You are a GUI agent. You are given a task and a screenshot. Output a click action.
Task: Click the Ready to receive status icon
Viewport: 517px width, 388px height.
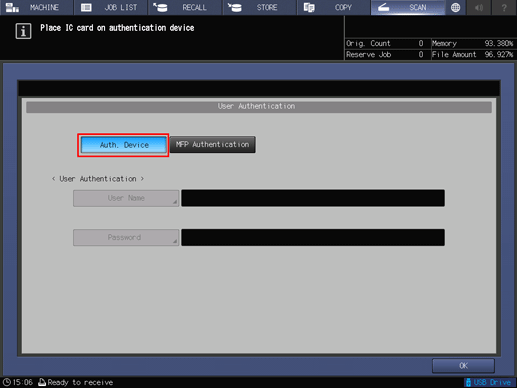coord(42,382)
